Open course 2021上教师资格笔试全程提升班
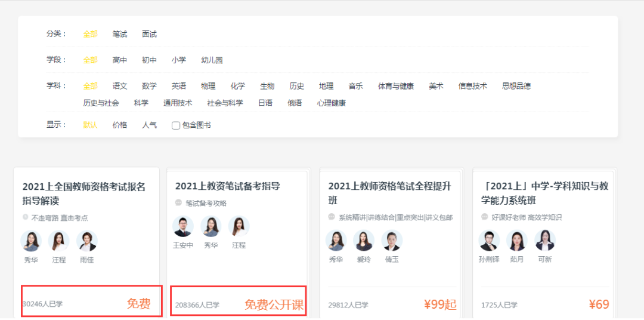Screen dimensions: 644x320 coord(390,193)
